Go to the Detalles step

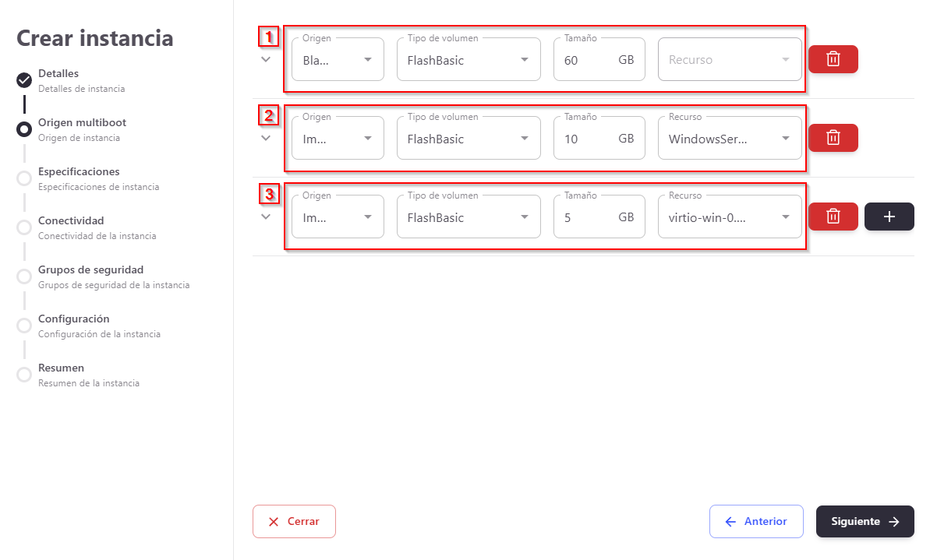[58, 74]
